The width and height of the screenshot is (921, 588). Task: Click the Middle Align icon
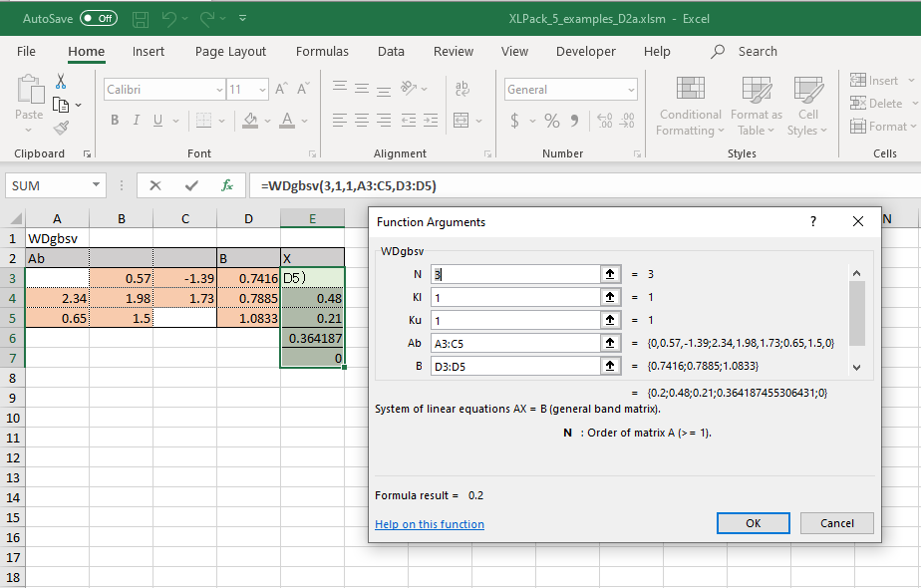tap(362, 88)
